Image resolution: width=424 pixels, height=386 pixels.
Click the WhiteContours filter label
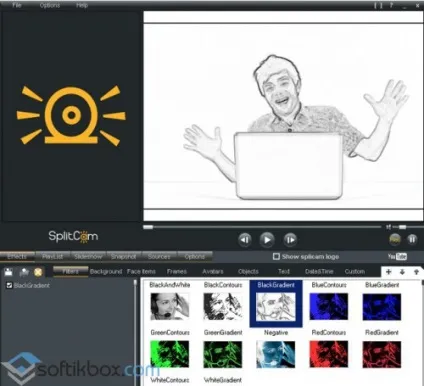[170, 380]
